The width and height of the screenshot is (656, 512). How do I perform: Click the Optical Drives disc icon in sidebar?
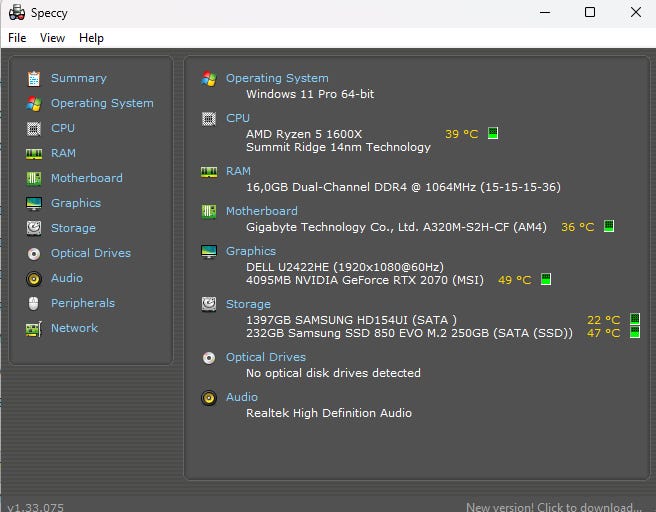[x=34, y=253]
